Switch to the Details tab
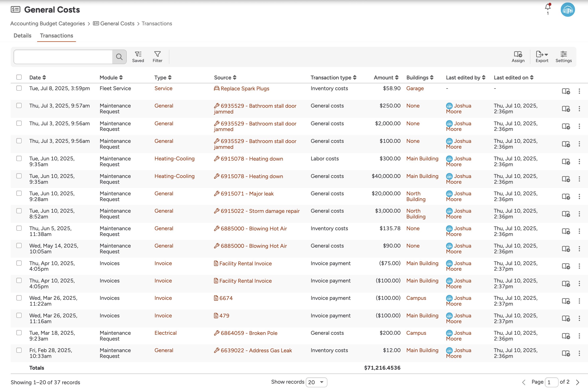This screenshot has height=391, width=588. [x=22, y=36]
